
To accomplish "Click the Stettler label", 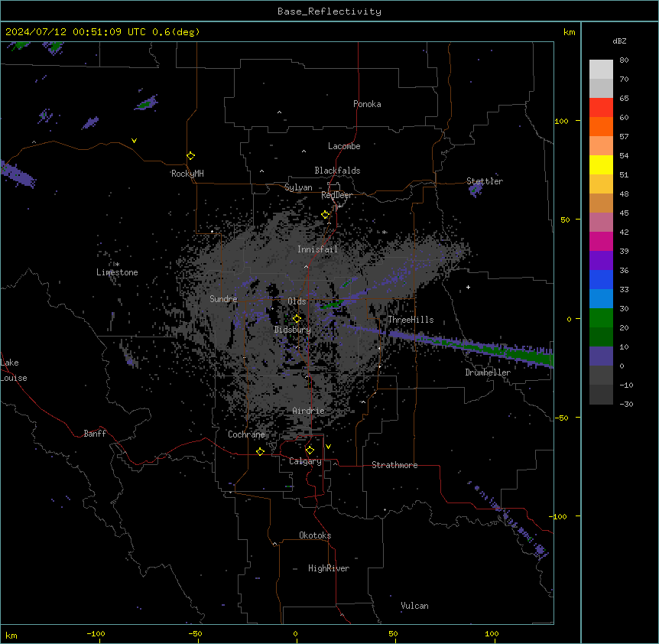I will point(485,181).
